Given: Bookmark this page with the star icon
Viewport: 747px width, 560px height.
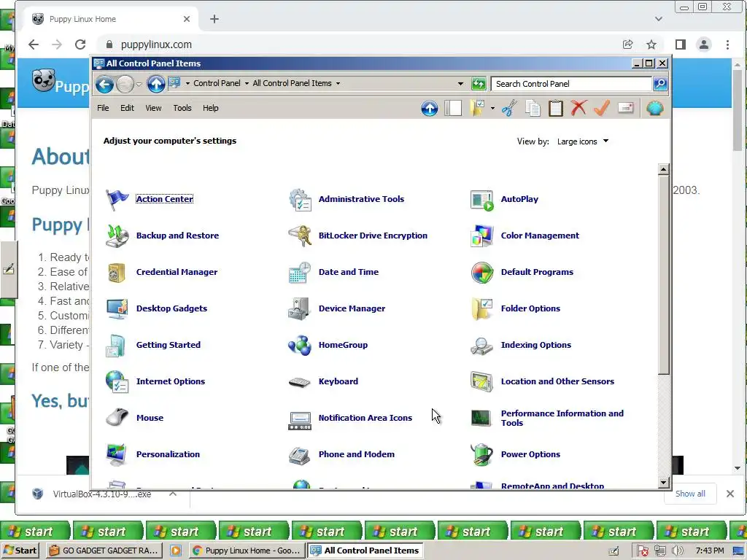Looking at the screenshot, I should point(651,44).
